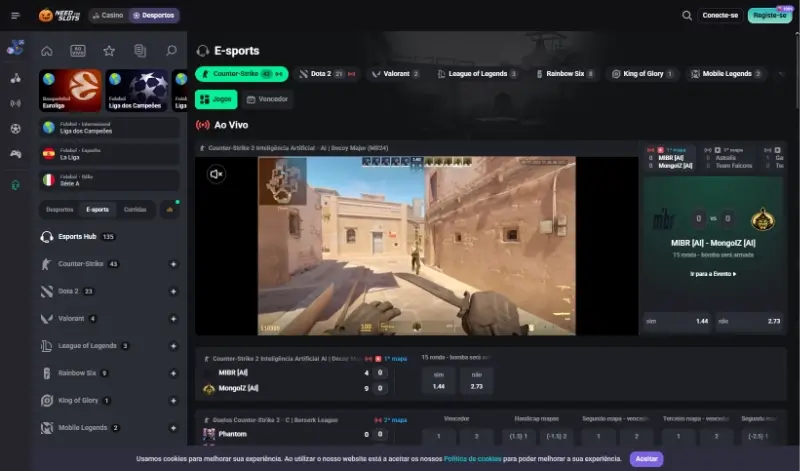Viewport: 800px width, 471px height.
Task: Go to the sportsbook home icon
Action: point(46,51)
